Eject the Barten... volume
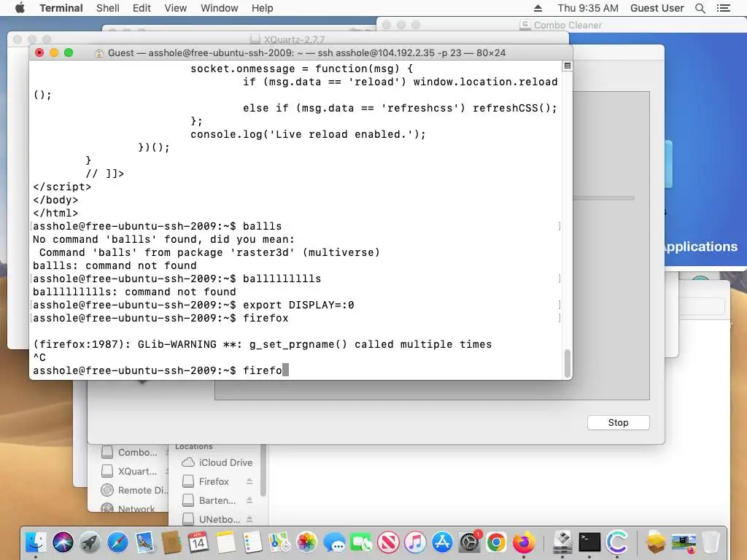The height and width of the screenshot is (560, 747). point(249,500)
